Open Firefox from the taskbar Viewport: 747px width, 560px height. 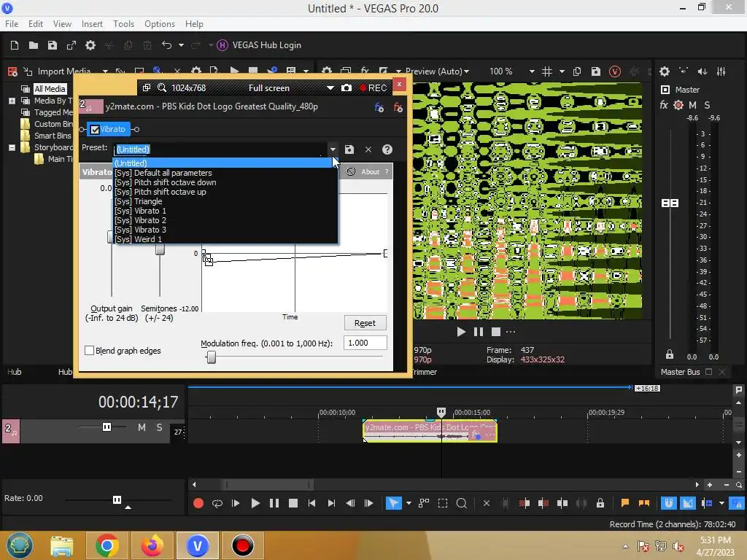[152, 545]
